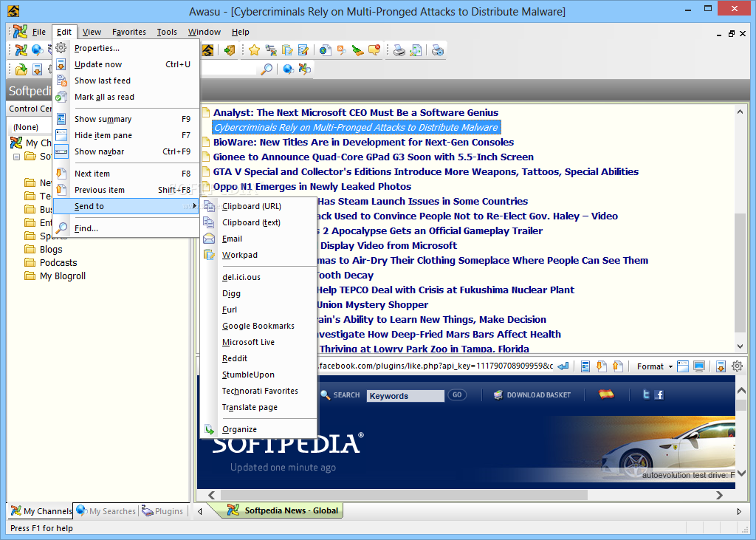The width and height of the screenshot is (756, 540).
Task: Click the monitor icon in item toolbar
Action: (x=699, y=366)
